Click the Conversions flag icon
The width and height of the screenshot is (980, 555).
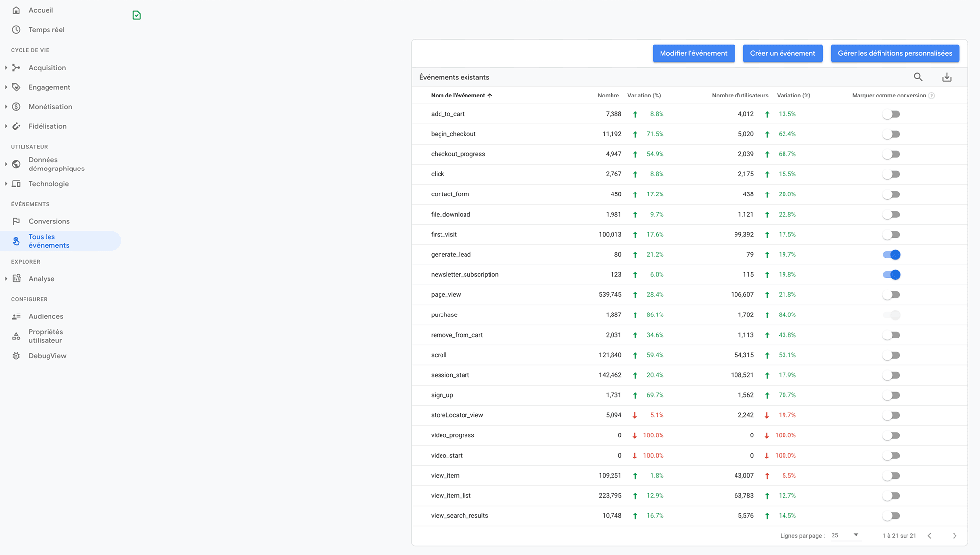tap(16, 221)
